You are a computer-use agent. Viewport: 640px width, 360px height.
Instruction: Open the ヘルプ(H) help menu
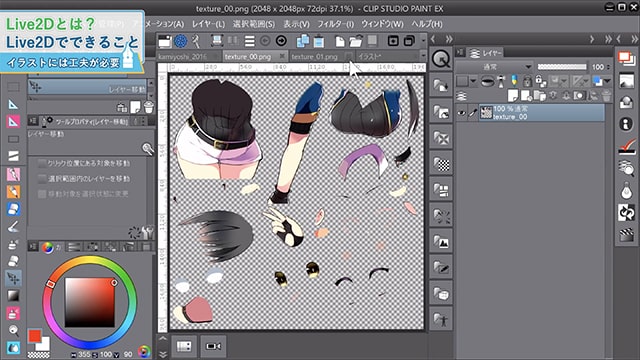click(427, 24)
